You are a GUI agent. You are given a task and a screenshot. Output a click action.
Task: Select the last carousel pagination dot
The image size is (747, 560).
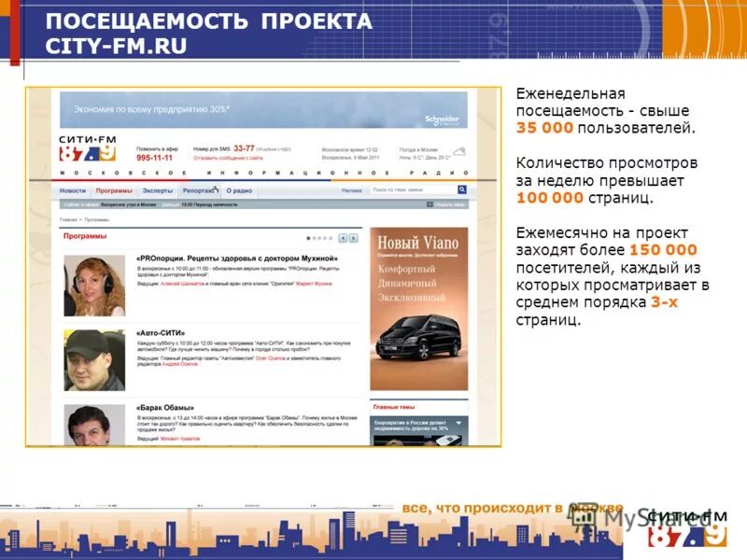pyautogui.click(x=331, y=238)
